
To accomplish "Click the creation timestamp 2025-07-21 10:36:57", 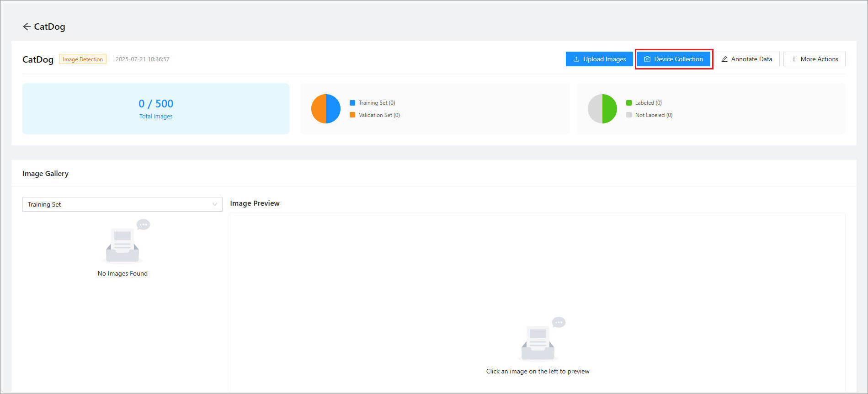I will [142, 59].
